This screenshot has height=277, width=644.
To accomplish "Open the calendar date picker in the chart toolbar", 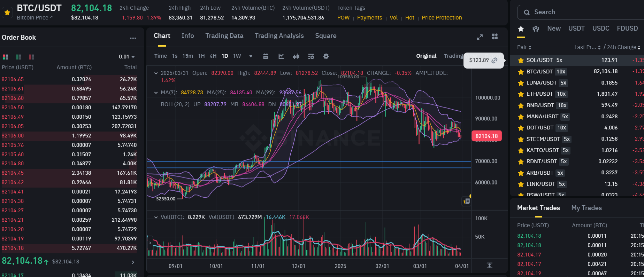I will click(x=266, y=56).
